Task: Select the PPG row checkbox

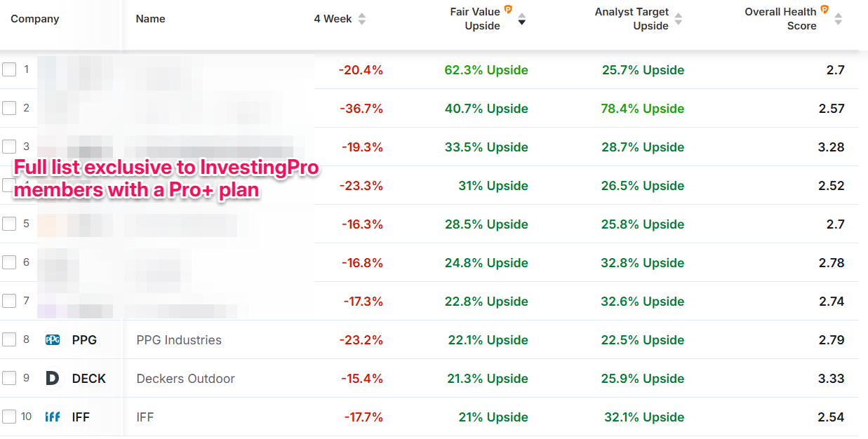Action: (9, 339)
